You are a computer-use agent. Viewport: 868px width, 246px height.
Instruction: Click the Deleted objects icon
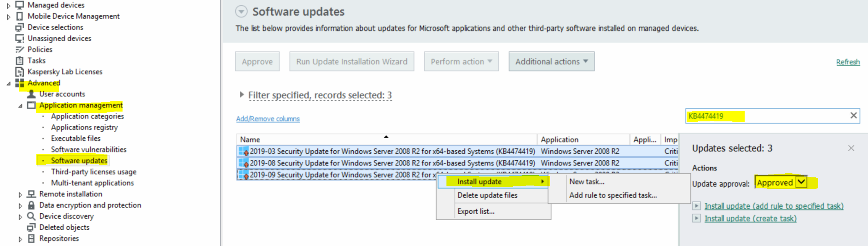coord(31,227)
